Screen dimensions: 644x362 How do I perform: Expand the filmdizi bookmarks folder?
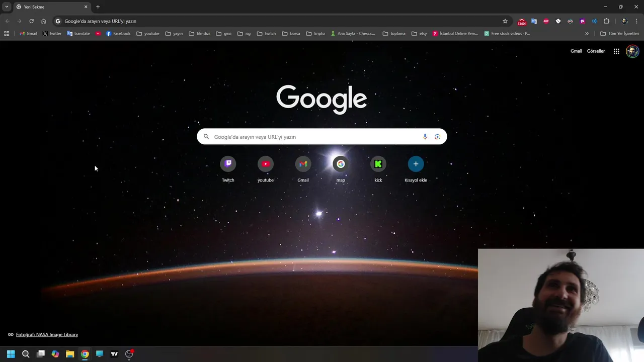[x=199, y=34]
